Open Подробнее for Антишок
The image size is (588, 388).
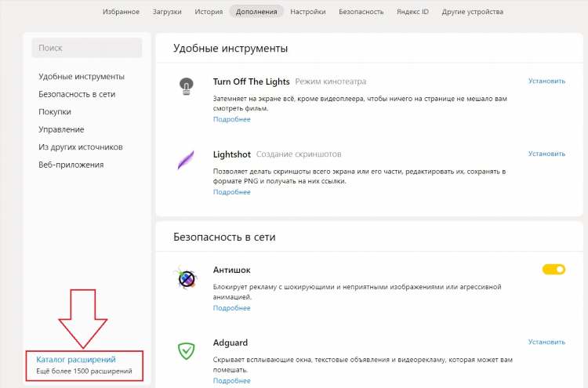pos(232,308)
